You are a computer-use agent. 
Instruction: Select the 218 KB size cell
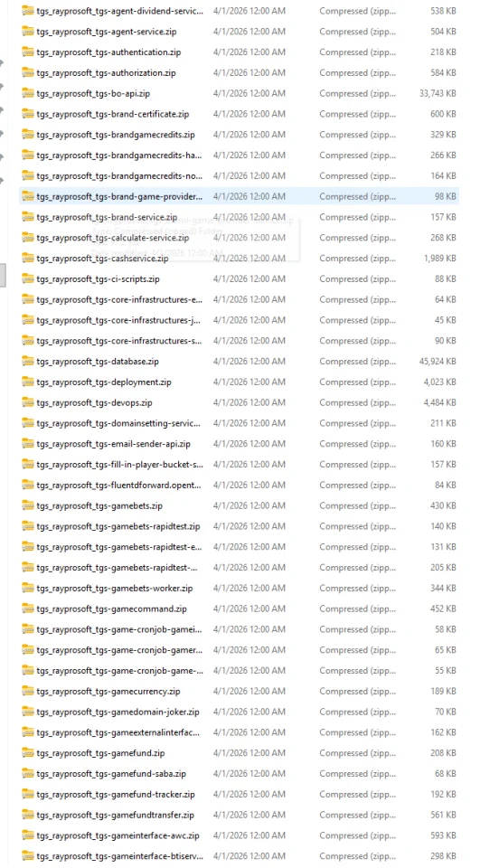(443, 52)
